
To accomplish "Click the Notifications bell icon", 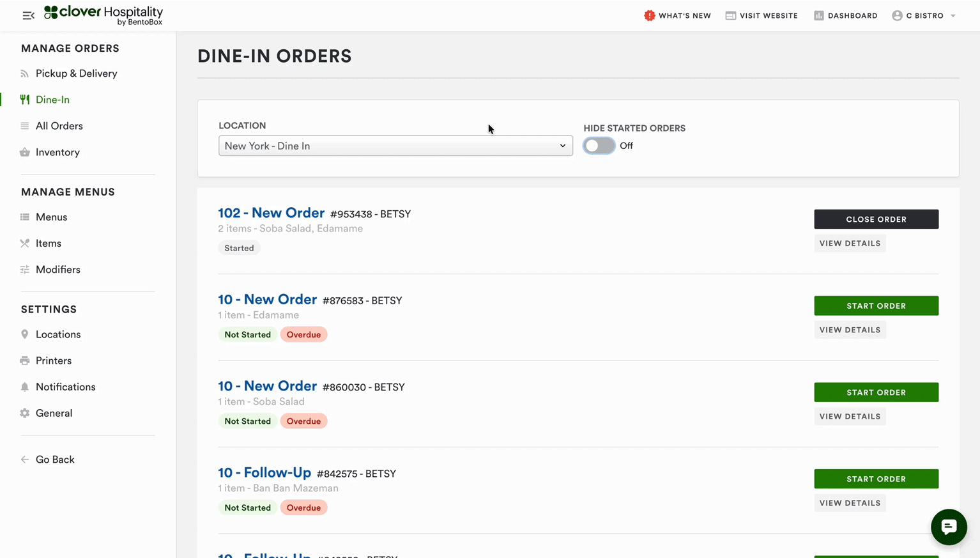I will click(25, 387).
